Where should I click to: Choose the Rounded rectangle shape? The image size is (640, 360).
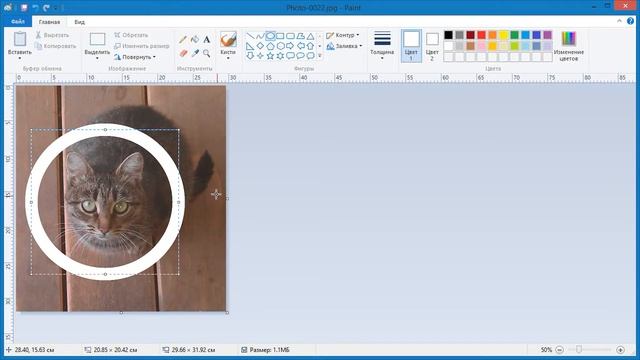pyautogui.click(x=291, y=36)
